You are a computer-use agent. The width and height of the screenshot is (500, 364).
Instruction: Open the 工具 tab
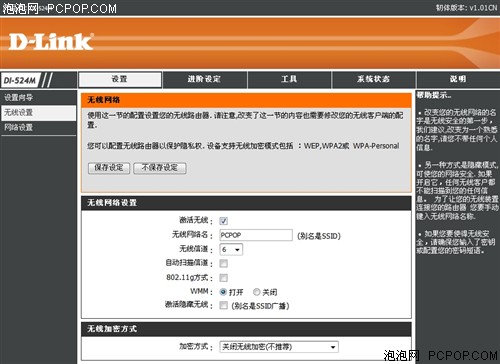[x=289, y=79]
